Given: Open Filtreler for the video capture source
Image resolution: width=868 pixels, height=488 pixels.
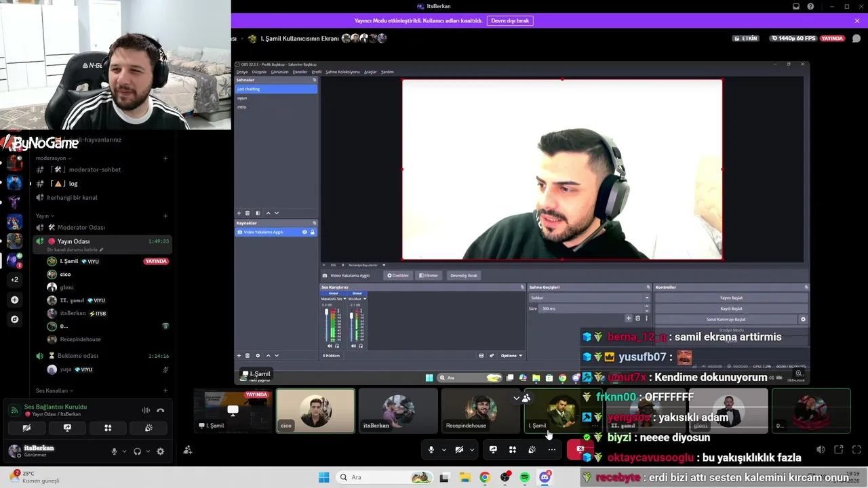Looking at the screenshot, I should point(428,275).
